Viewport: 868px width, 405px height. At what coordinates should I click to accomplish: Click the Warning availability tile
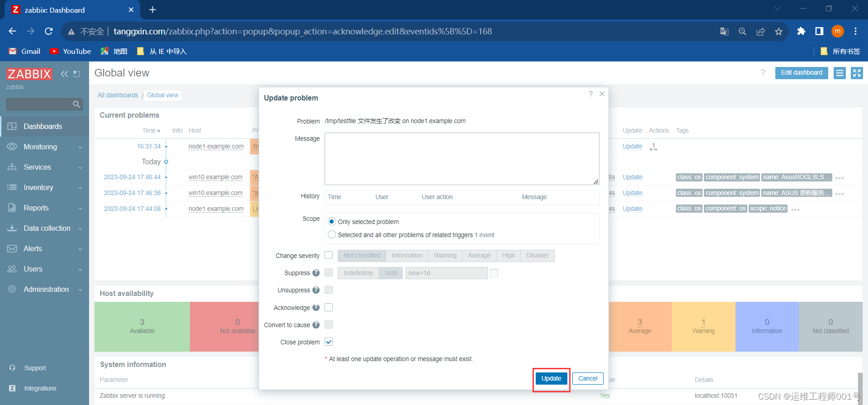tap(703, 326)
